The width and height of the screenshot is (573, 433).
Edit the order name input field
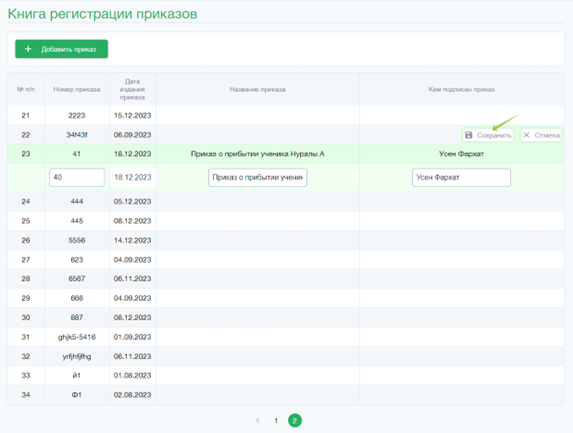coord(258,178)
